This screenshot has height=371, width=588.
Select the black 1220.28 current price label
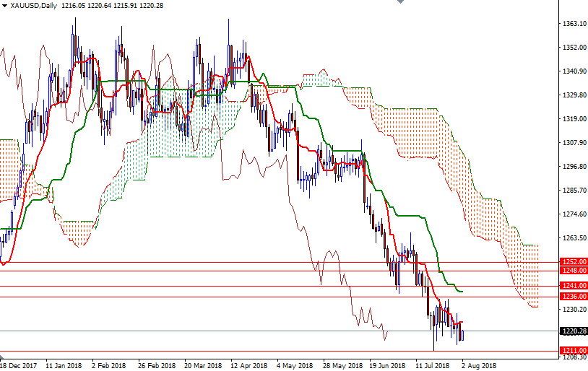(x=574, y=331)
